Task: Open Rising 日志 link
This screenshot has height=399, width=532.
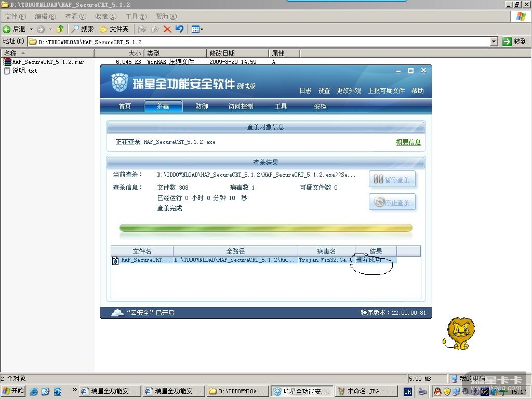Action: (x=305, y=90)
